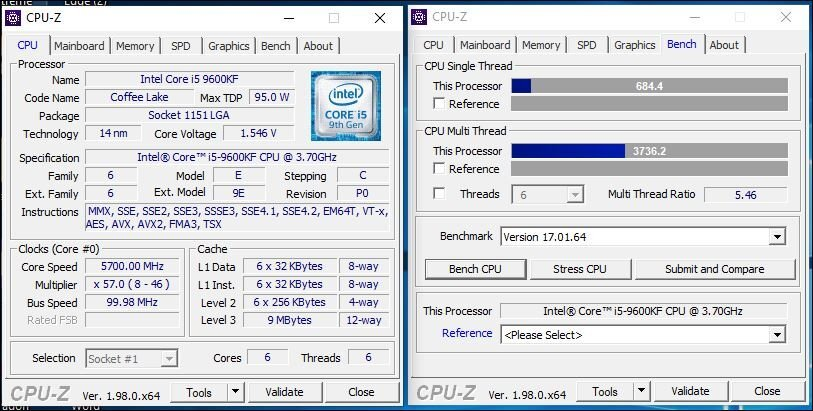
Task: Click Validate button in left window
Action: (284, 392)
